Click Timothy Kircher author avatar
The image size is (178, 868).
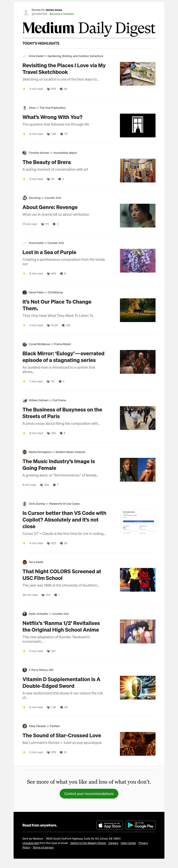(x=24, y=153)
